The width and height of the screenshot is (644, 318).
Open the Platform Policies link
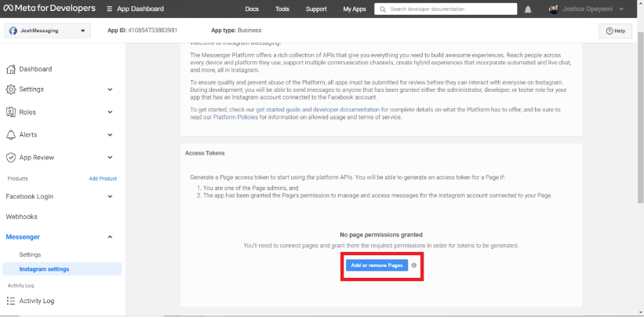pos(235,117)
